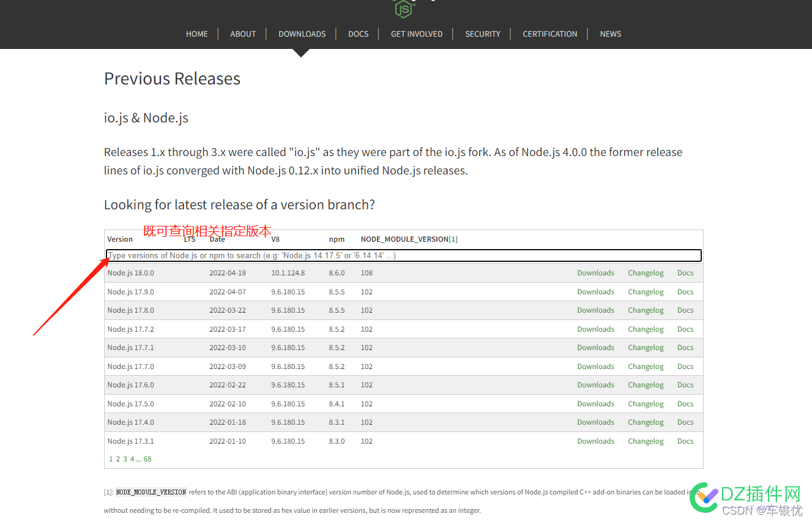Open Docs for Node.js 17.9.0
Screen dimensions: 812x522
coord(685,292)
